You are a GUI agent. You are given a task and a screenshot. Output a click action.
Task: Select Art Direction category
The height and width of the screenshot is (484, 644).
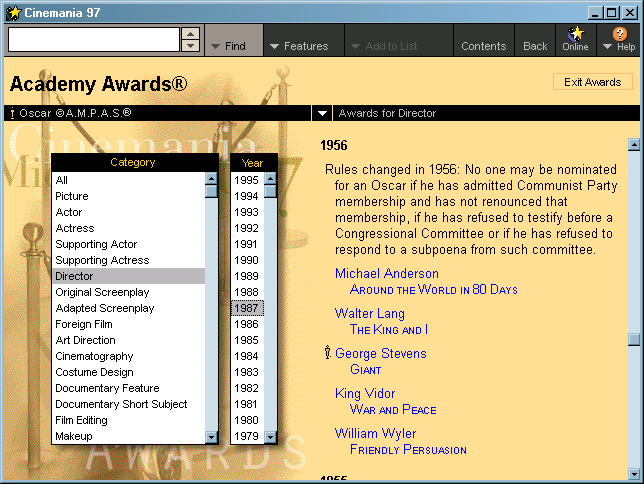[129, 340]
